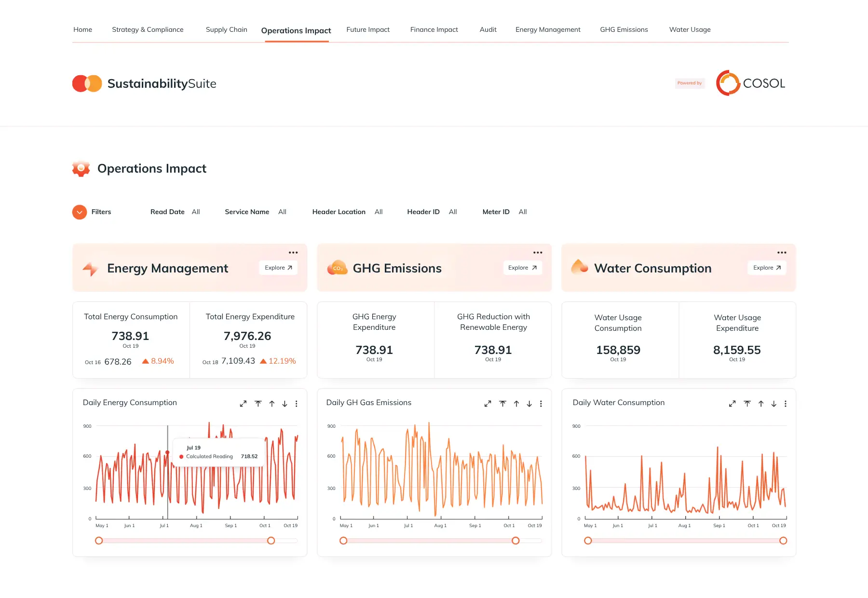
Task: Switch to the Supply Chain tab
Action: coord(227,29)
